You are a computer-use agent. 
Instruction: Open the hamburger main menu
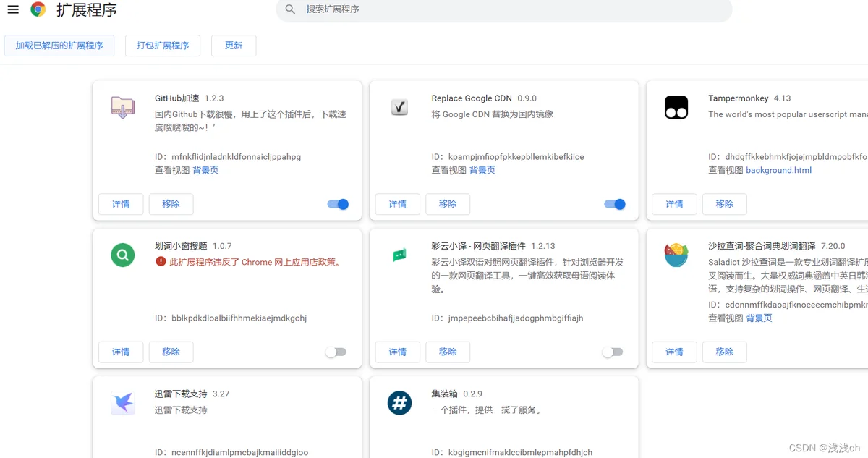13,9
